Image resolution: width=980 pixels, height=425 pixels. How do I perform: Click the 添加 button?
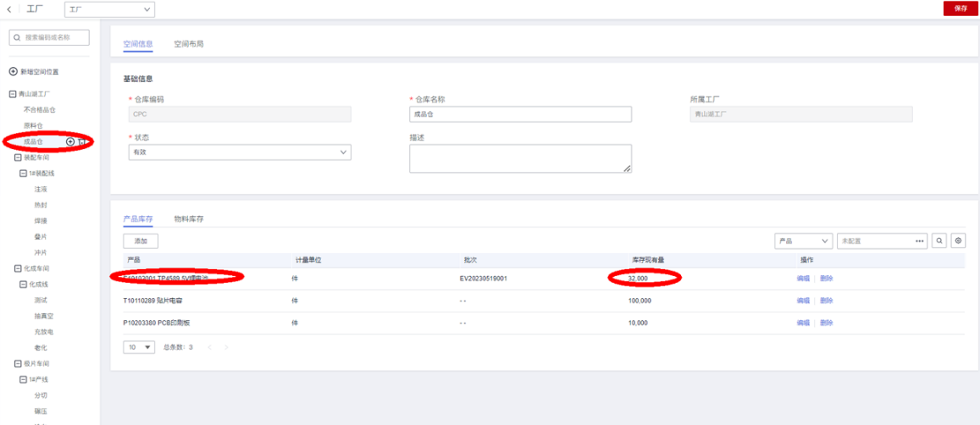[x=141, y=240]
